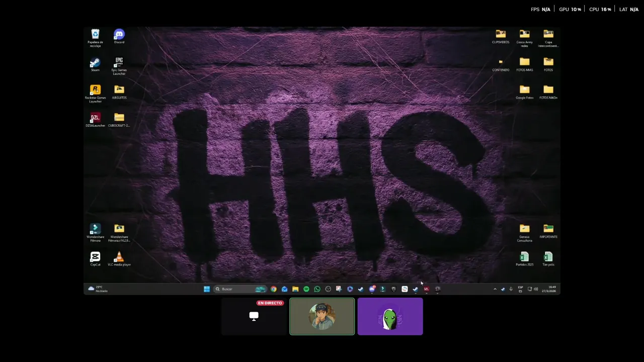This screenshot has width=644, height=362.
Task: Launch CapCut from the desktop
Action: click(x=95, y=259)
